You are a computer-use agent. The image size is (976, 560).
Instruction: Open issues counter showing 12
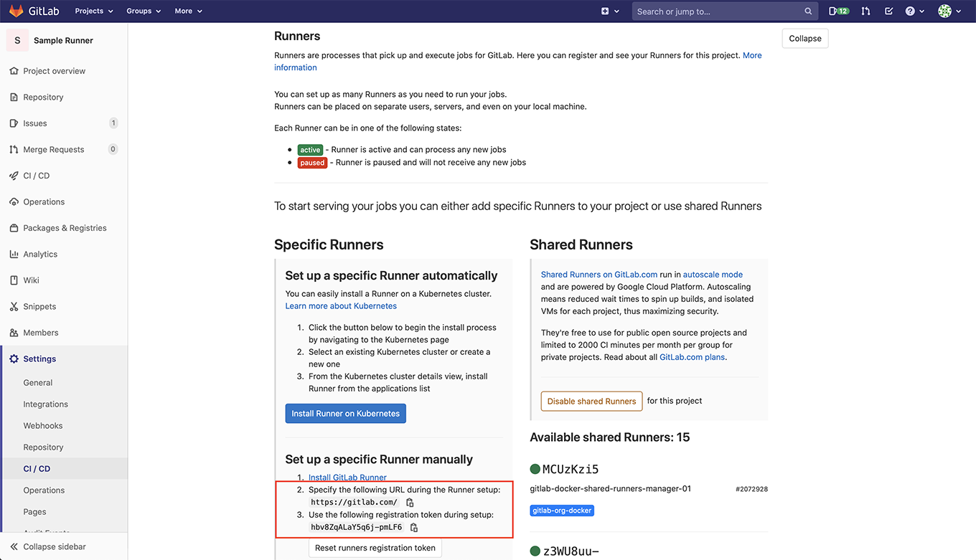[x=839, y=11]
